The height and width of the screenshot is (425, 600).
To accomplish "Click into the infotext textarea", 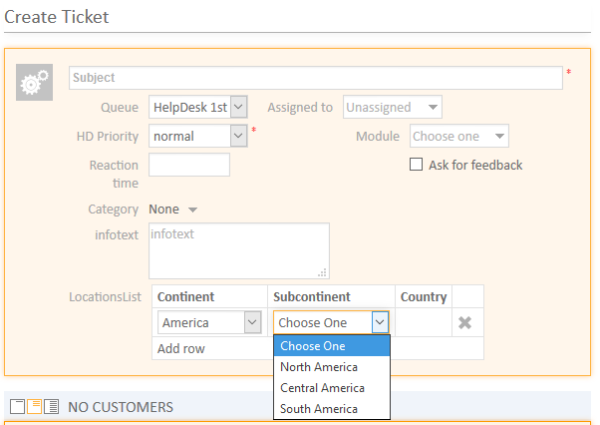I will [239, 251].
